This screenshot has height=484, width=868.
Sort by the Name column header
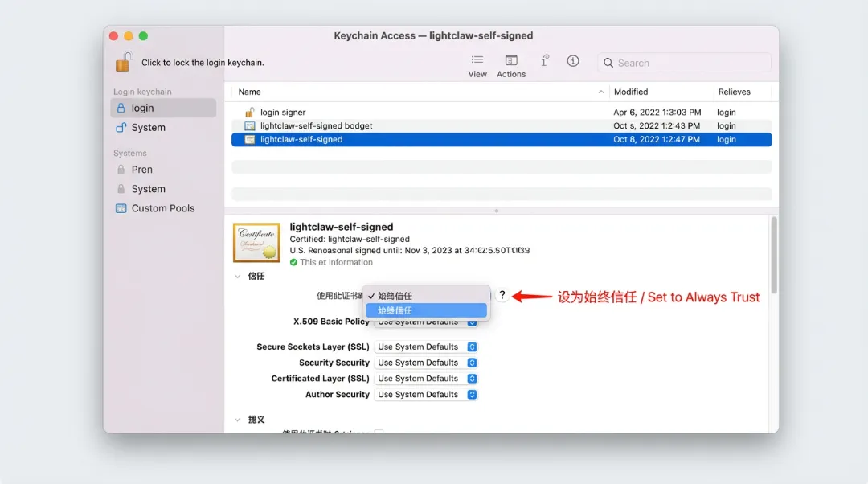tap(250, 92)
